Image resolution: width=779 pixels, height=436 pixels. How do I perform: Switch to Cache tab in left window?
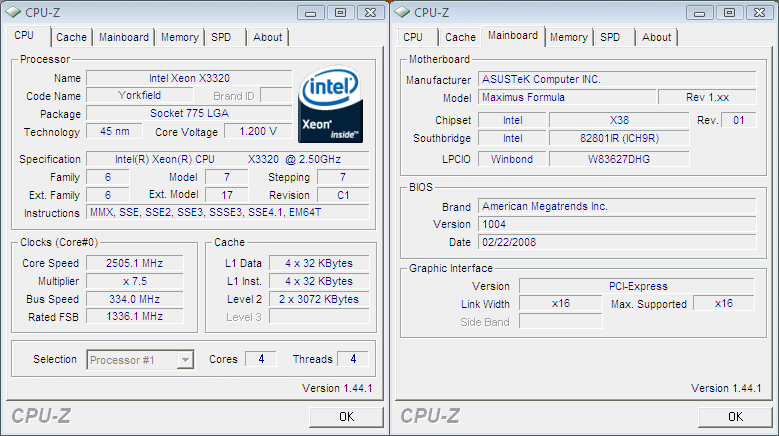[x=72, y=37]
